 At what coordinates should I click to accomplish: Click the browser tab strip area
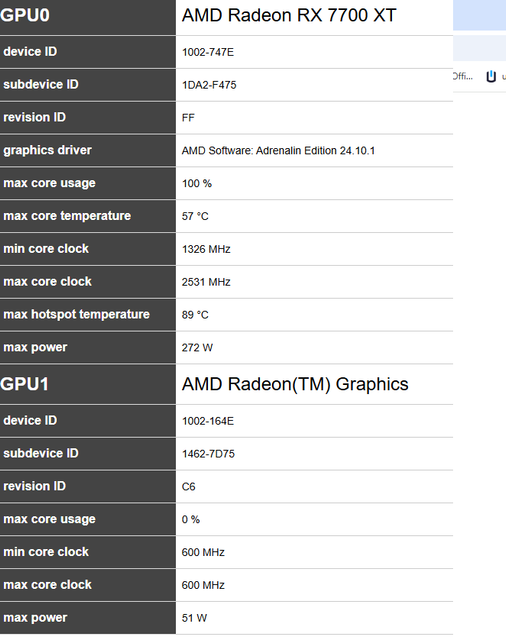479,15
